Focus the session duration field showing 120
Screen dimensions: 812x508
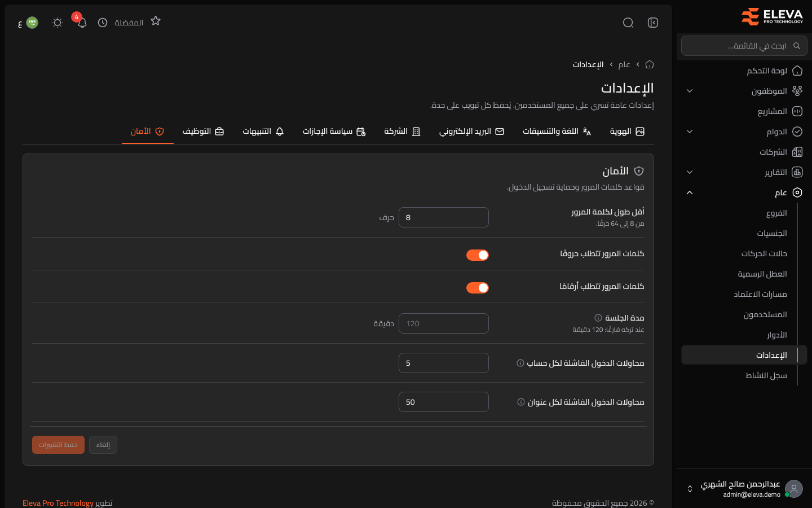pyautogui.click(x=444, y=323)
